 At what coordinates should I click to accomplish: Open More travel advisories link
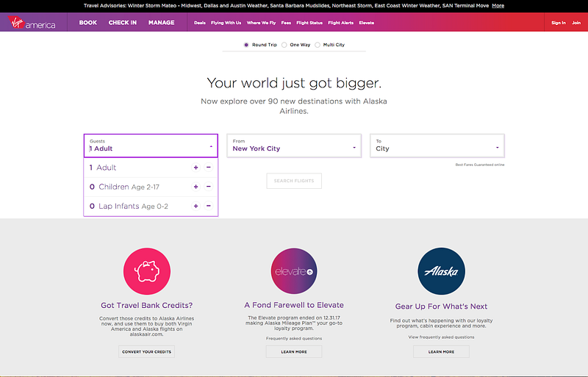coord(498,6)
